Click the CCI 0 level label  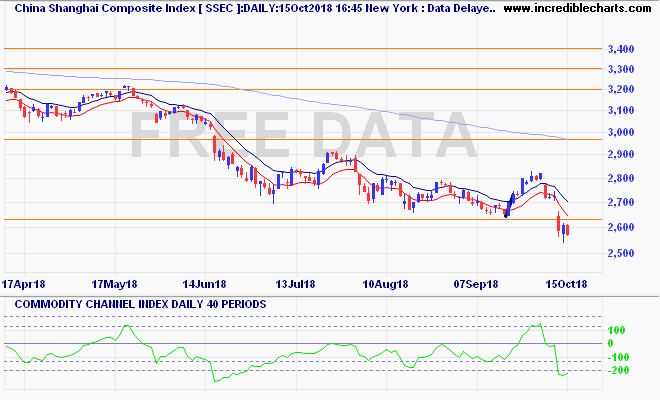[x=610, y=344]
